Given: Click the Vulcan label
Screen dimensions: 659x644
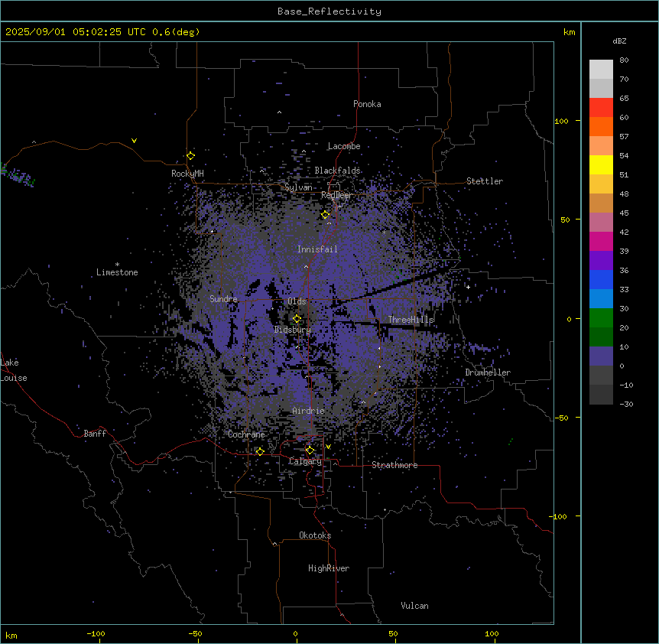Looking at the screenshot, I should (x=415, y=606).
